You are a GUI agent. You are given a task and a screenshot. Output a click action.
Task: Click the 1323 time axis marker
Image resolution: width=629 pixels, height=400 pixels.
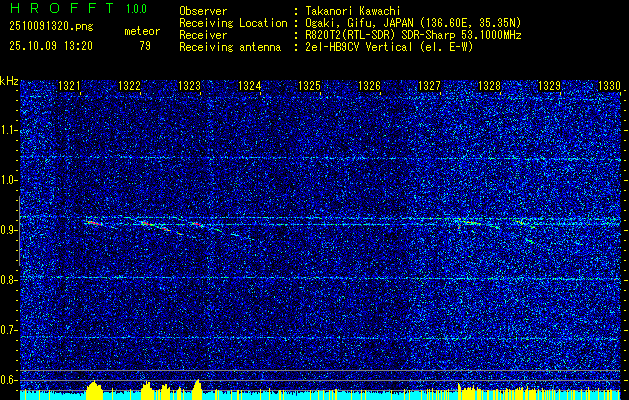[189, 85]
